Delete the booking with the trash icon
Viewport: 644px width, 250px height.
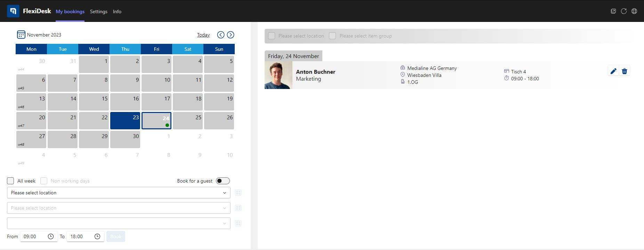point(625,71)
